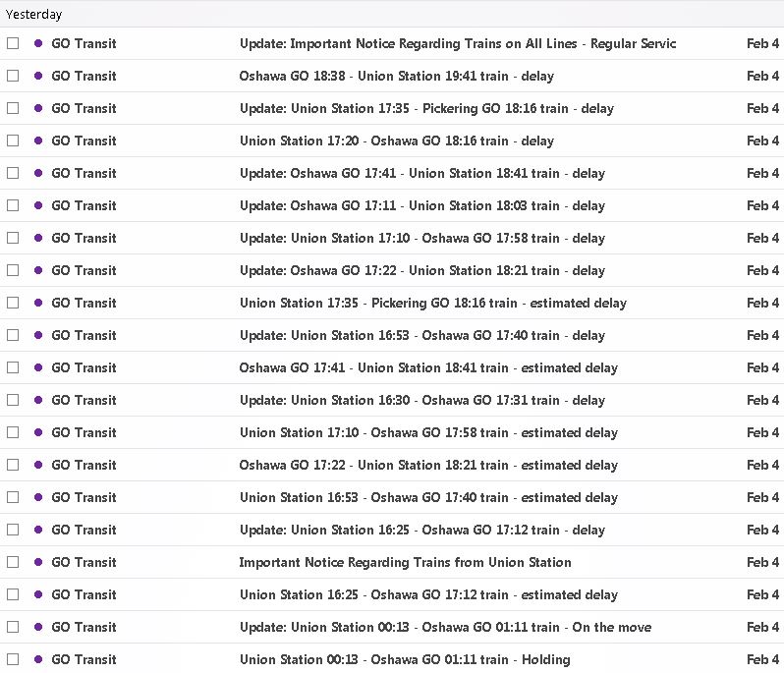The width and height of the screenshot is (784, 673).
Task: Open 'Update: Union Station 17:35 - Pickering GO' delay email
Action: tap(426, 108)
